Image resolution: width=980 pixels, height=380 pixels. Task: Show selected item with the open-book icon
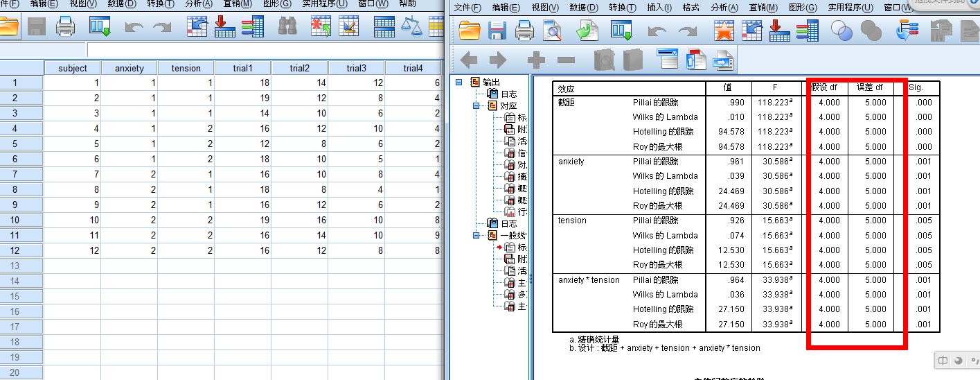(605, 60)
